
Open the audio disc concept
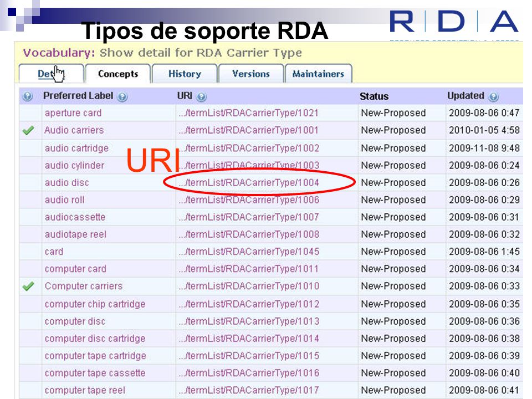click(x=67, y=183)
